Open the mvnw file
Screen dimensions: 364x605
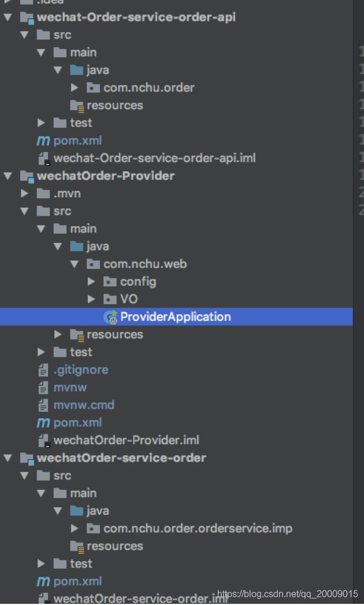[70, 388]
